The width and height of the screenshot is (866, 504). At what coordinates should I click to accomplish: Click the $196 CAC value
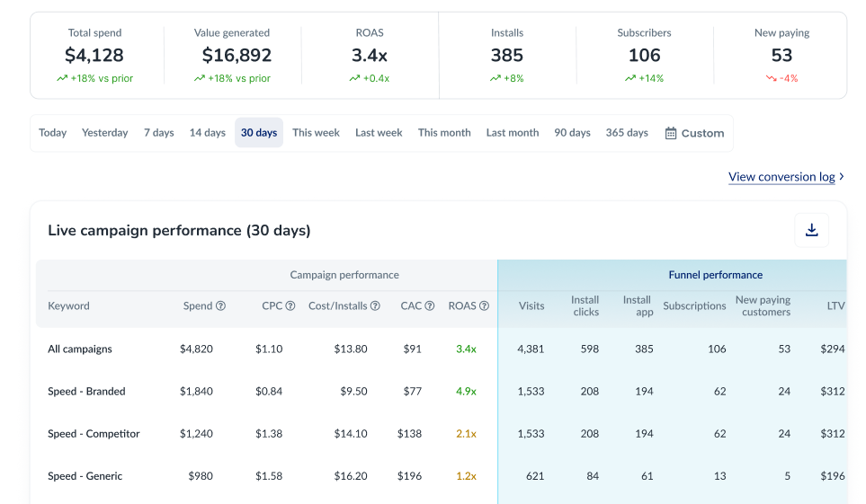(x=409, y=476)
